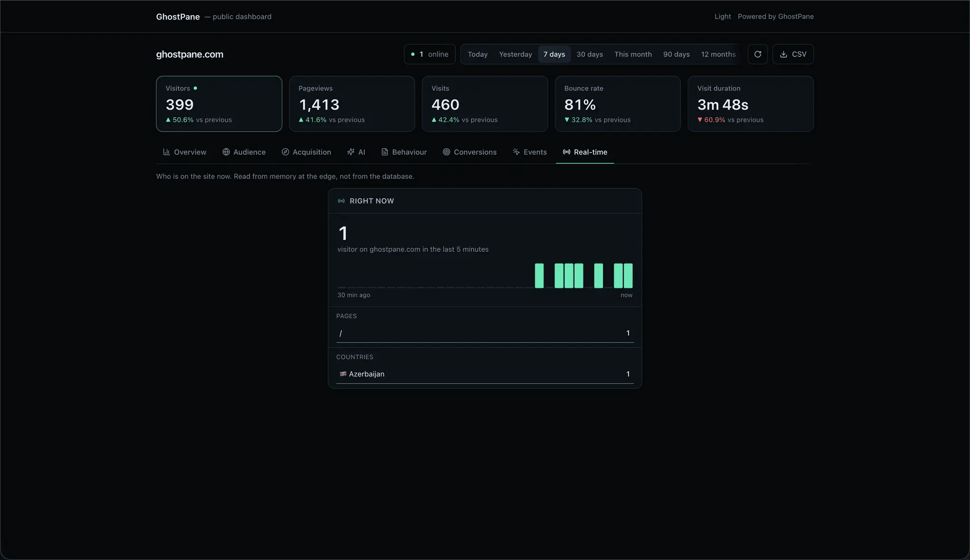Click the green down arrow next to 32.8%
Screen dimensions: 970x560
(x=566, y=120)
